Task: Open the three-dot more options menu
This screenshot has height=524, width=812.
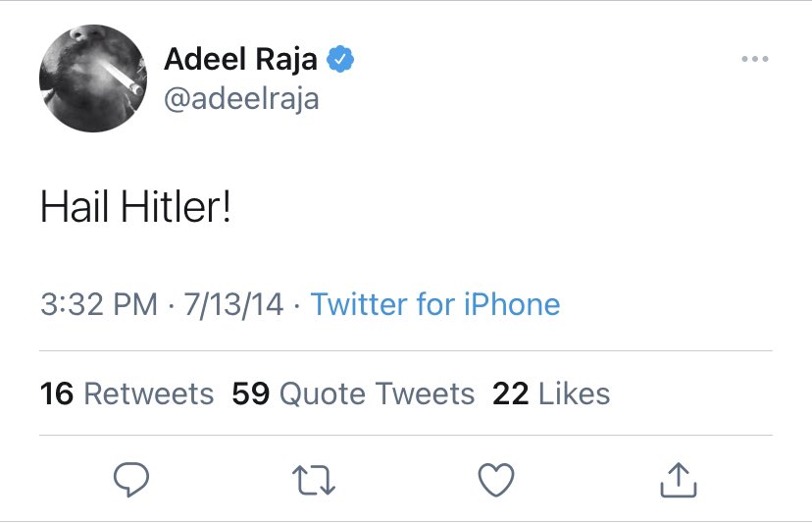Action: click(754, 60)
